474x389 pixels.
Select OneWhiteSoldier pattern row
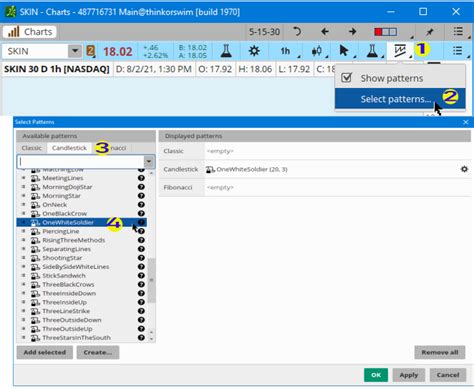pyautogui.click(x=82, y=222)
